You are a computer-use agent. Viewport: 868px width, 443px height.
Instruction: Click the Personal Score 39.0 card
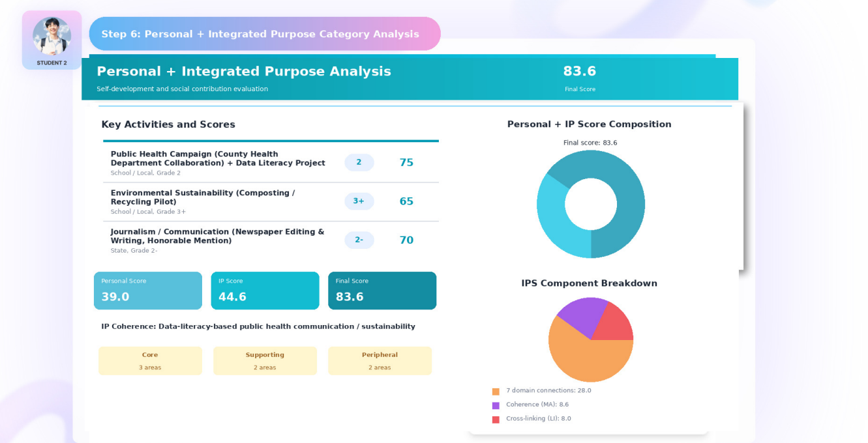click(148, 291)
